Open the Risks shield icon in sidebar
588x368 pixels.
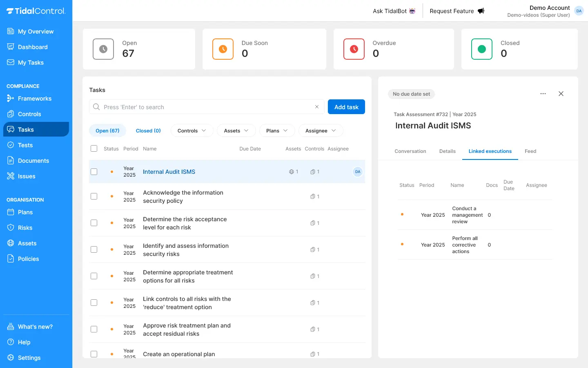point(11,228)
